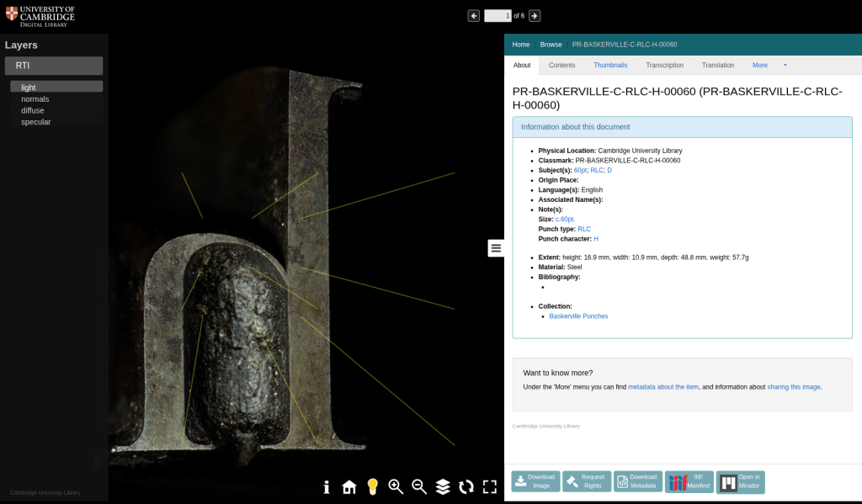This screenshot has width=862, height=504.
Task: Click the Open in Mirador button
Action: pos(740,481)
